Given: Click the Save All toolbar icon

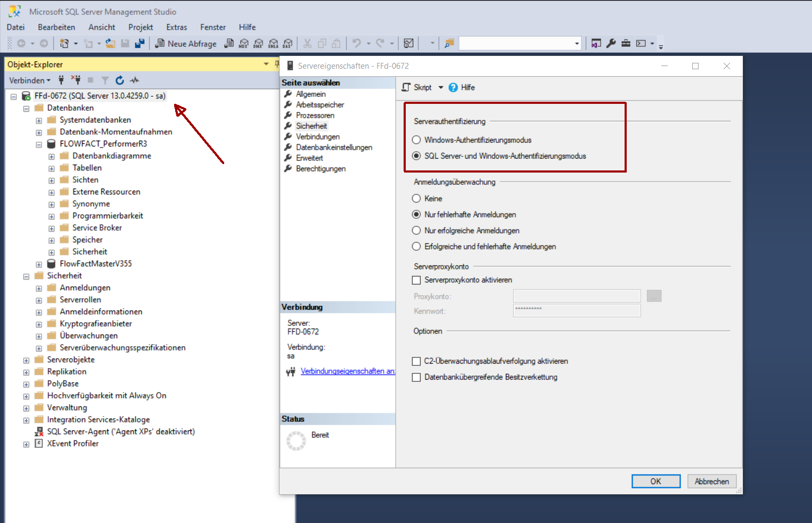Looking at the screenshot, I should coord(140,44).
